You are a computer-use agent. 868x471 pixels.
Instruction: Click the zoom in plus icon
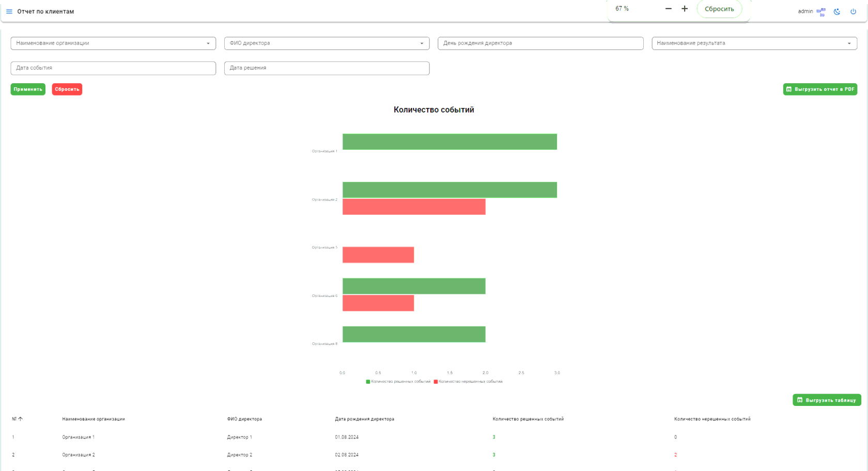685,9
